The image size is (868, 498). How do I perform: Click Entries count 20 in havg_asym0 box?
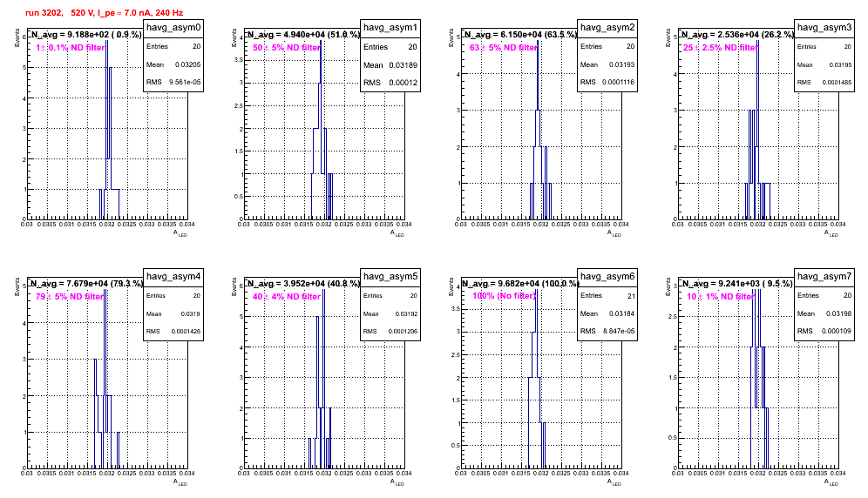tap(196, 46)
